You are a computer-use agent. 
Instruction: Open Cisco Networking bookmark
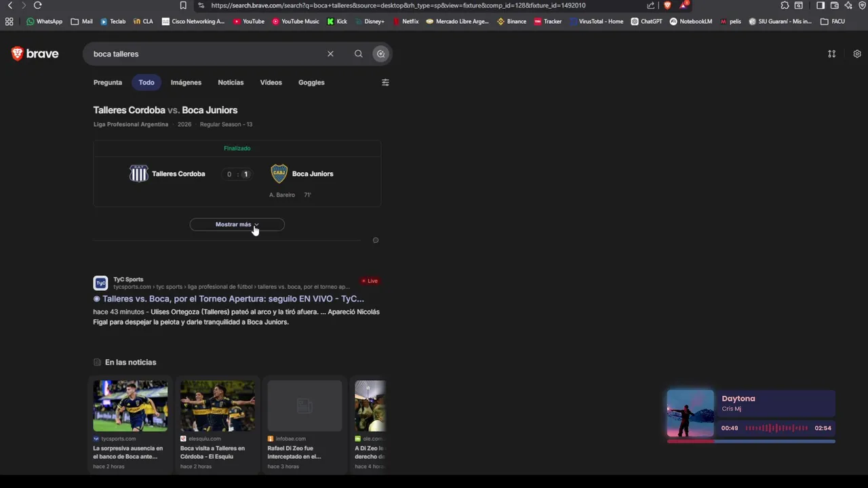(x=193, y=21)
